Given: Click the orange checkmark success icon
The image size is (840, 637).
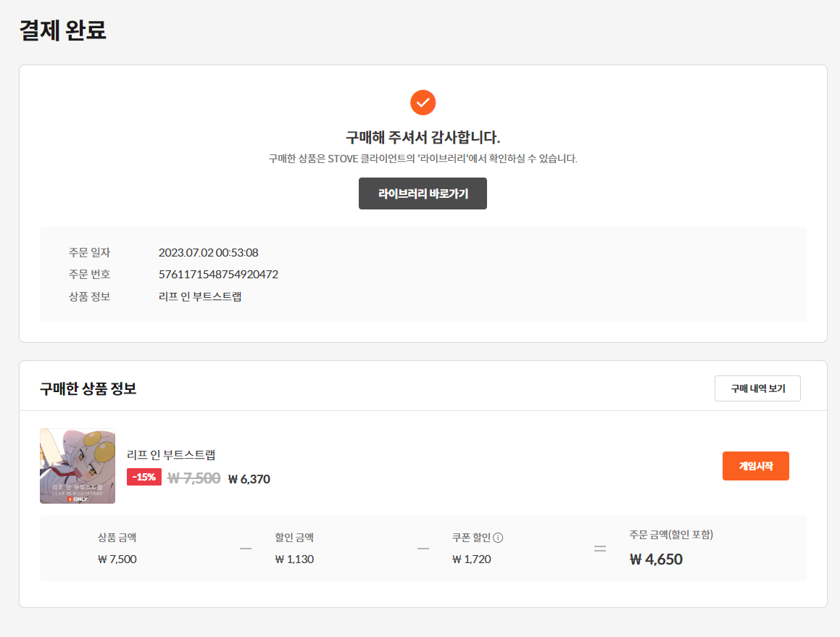Looking at the screenshot, I should coord(423,102).
